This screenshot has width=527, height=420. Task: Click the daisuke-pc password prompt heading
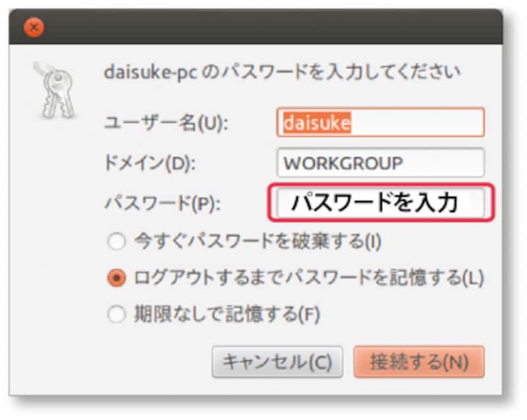pyautogui.click(x=282, y=72)
